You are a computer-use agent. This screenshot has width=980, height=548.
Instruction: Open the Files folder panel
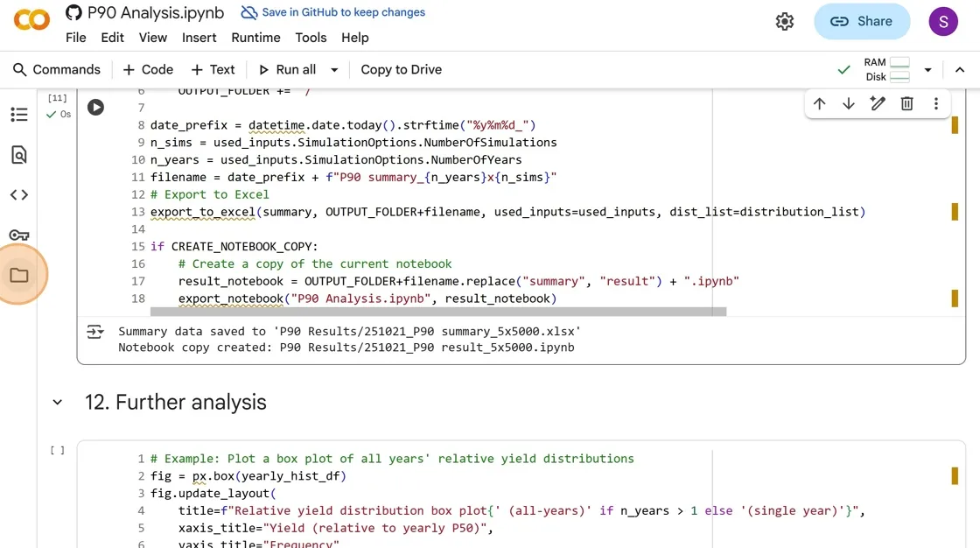tap(18, 275)
